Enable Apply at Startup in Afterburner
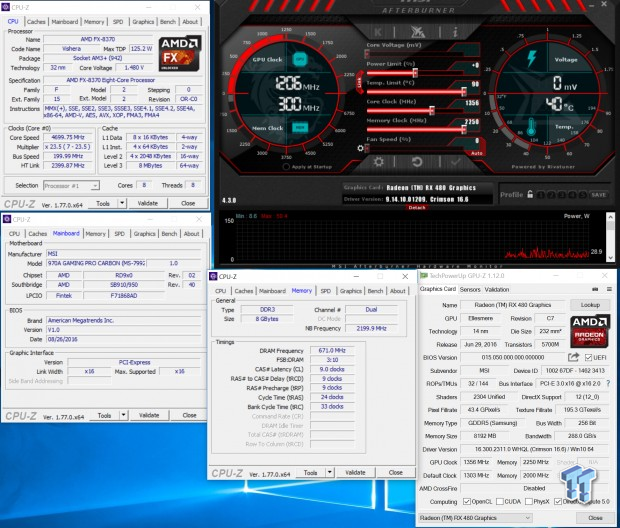620x528 pixels. [286, 167]
